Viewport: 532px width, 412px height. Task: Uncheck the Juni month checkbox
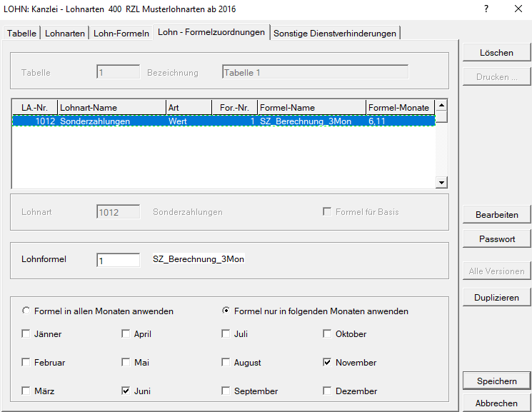click(126, 391)
